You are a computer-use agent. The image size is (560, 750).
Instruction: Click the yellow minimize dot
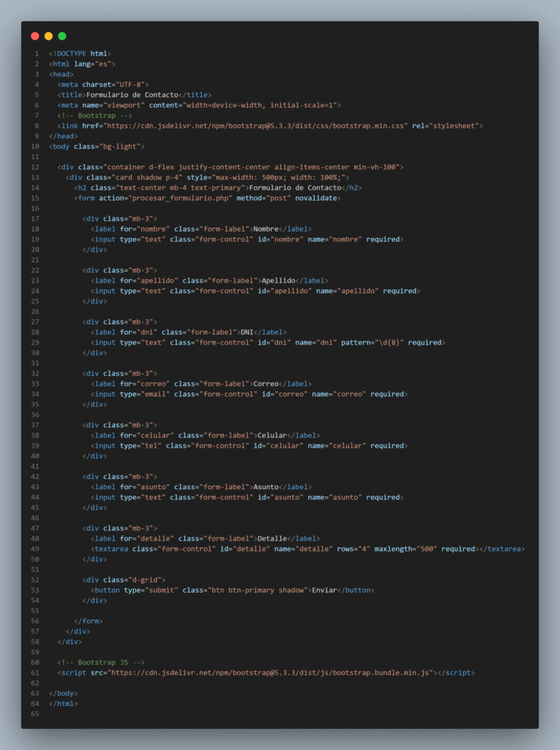coord(48,36)
